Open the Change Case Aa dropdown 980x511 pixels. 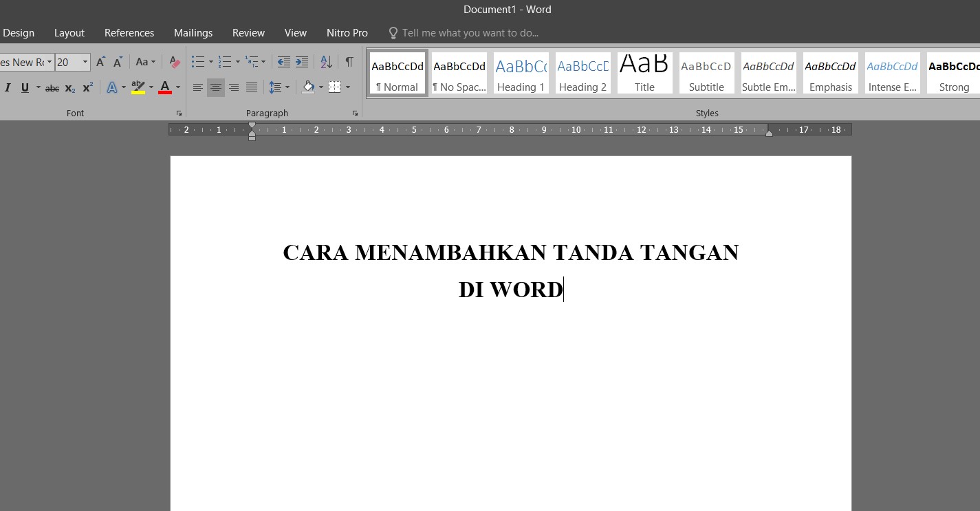pos(145,62)
